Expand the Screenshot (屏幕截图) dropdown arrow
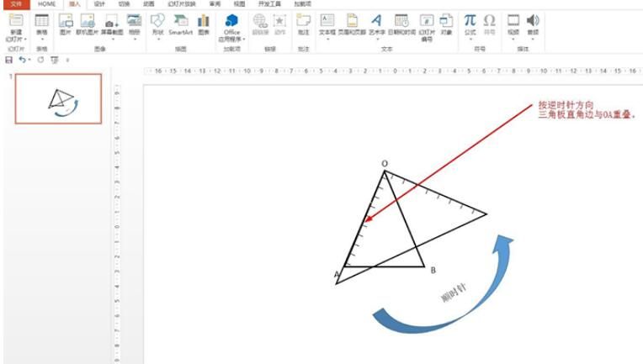 pos(112,40)
